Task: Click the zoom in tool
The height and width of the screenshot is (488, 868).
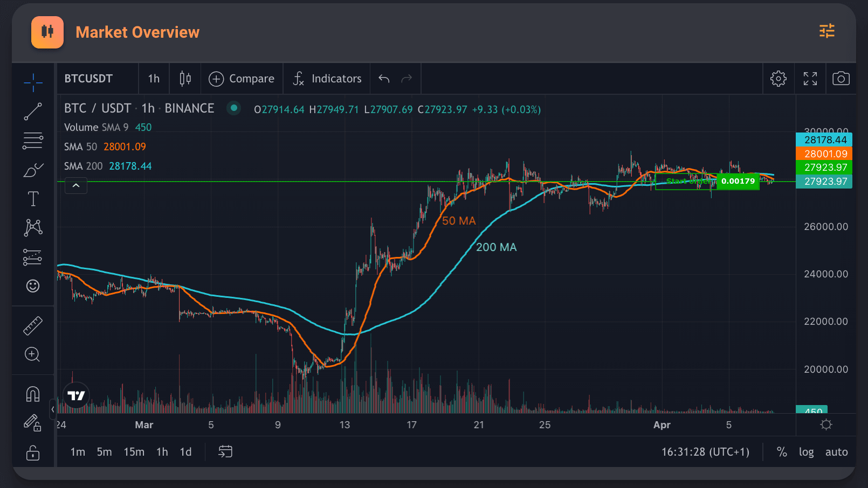Action: tap(33, 354)
